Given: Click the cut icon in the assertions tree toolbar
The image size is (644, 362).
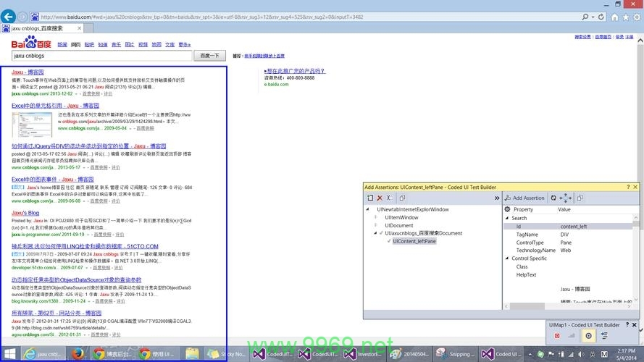Looking at the screenshot, I should pyautogui.click(x=390, y=198).
